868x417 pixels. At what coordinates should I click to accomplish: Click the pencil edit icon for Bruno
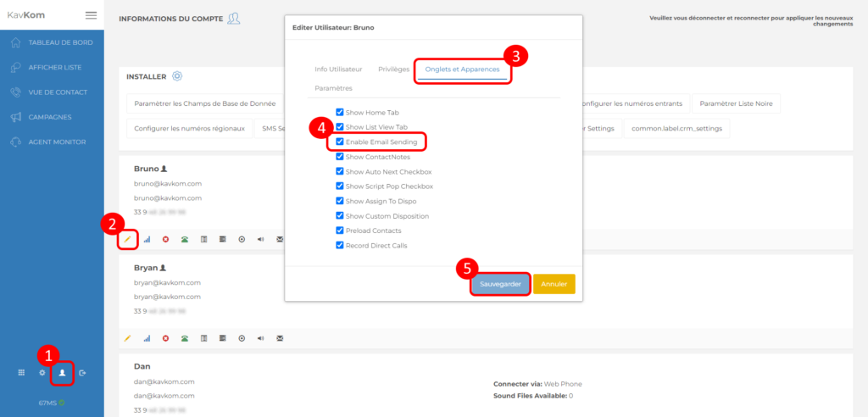click(127, 240)
